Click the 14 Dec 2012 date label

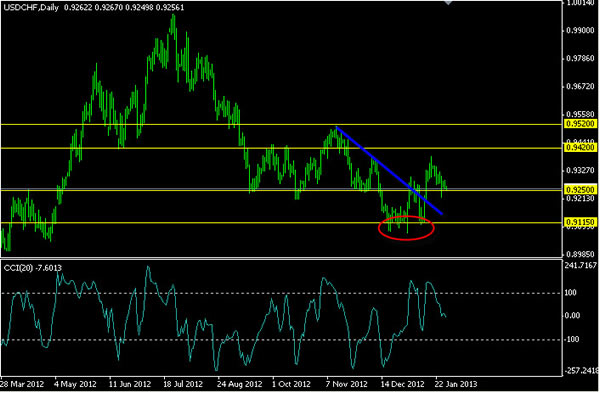coord(402,384)
